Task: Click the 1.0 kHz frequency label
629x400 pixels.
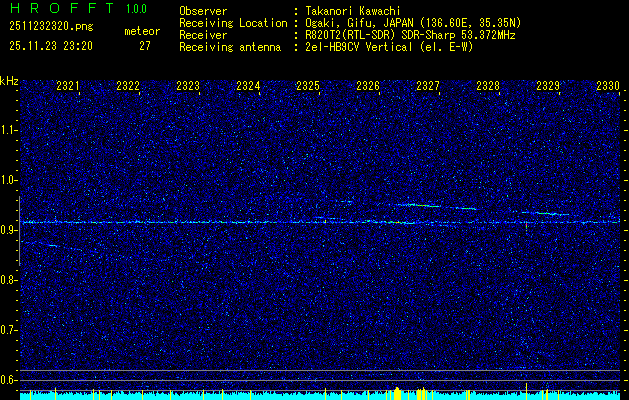Action: (x=8, y=180)
